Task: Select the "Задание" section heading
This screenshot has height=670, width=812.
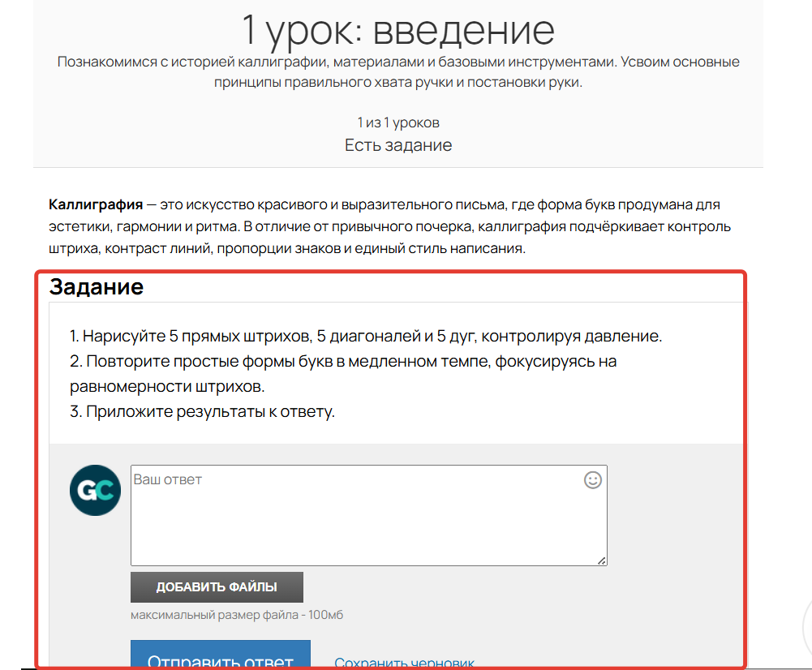Action: click(97, 286)
